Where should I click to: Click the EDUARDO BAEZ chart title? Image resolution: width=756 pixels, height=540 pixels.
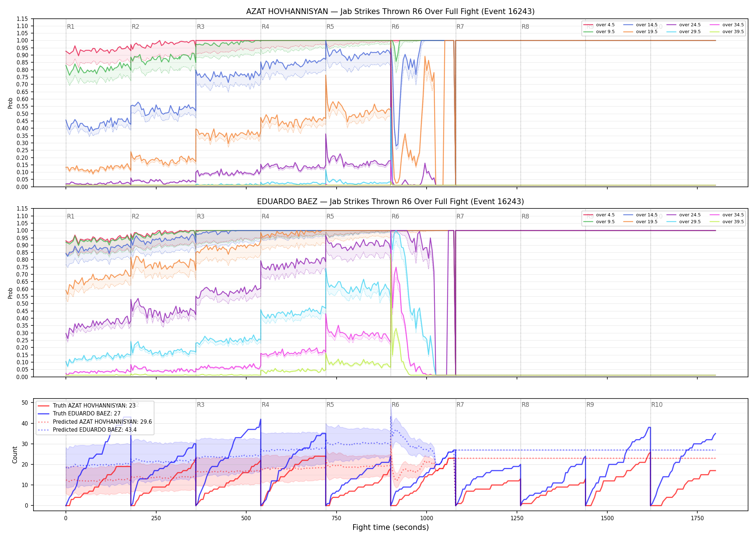click(390, 202)
